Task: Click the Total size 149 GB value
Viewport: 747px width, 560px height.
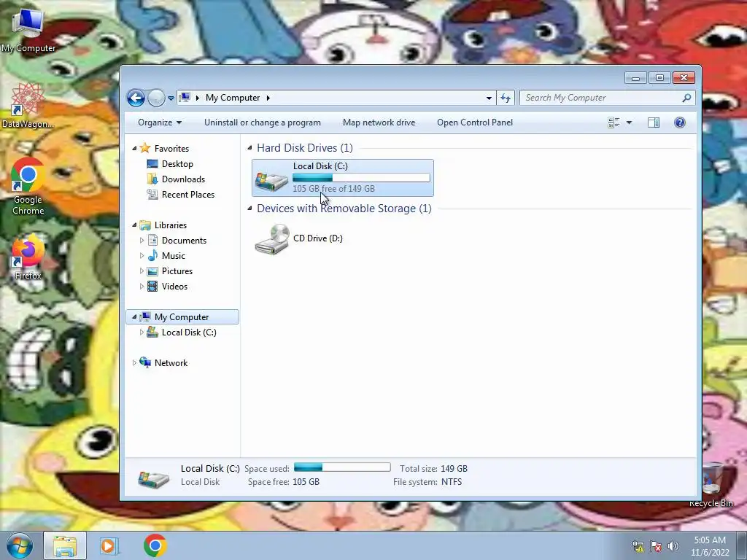Action: 454,469
